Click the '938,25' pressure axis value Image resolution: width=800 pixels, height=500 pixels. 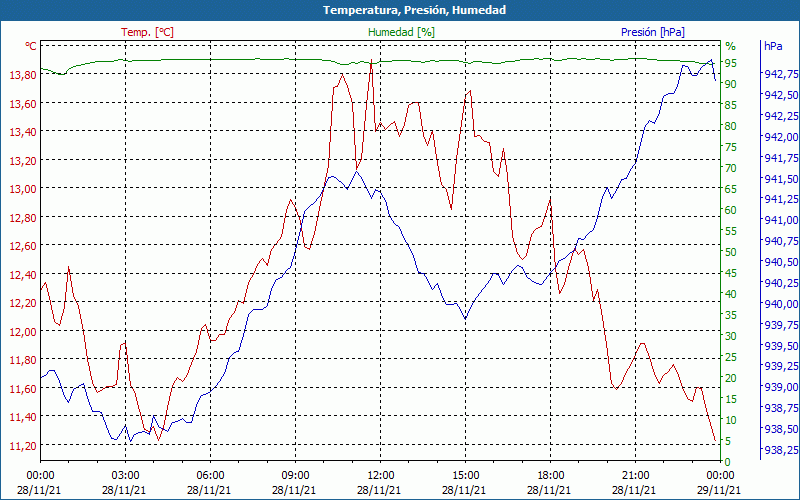[x=782, y=449]
